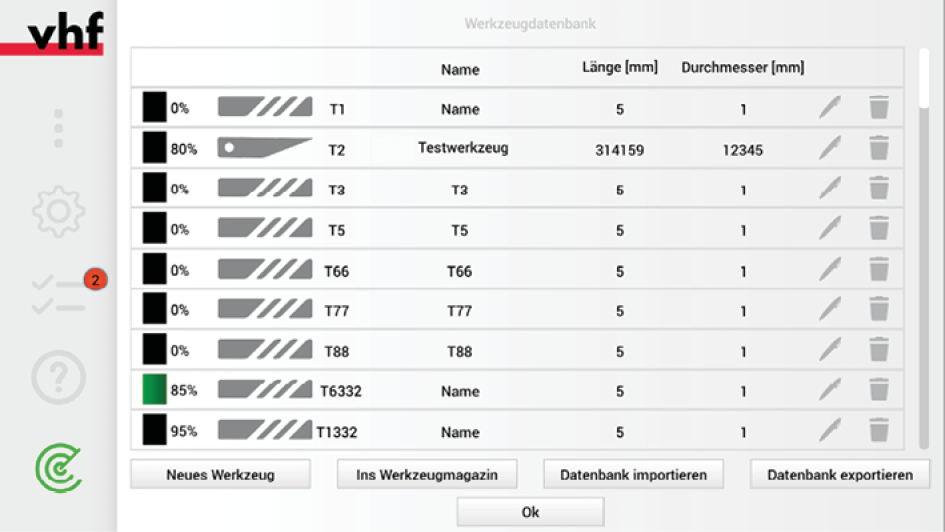Click the black color swatch of T2
The image size is (945, 532).
[x=154, y=148]
